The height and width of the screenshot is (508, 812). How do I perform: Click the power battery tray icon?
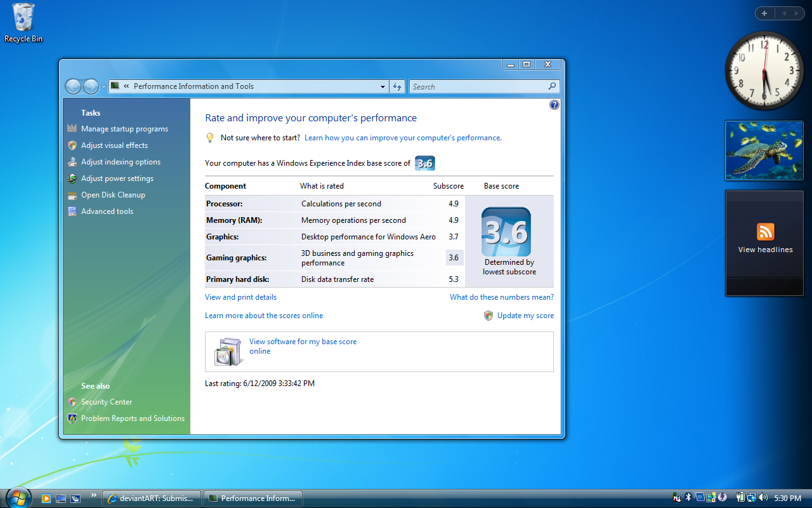coord(740,497)
